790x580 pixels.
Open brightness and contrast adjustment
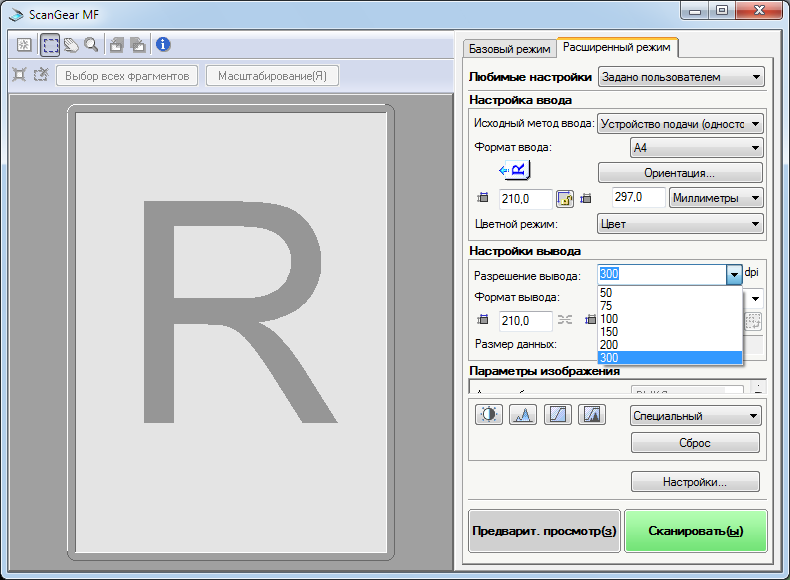(x=489, y=415)
